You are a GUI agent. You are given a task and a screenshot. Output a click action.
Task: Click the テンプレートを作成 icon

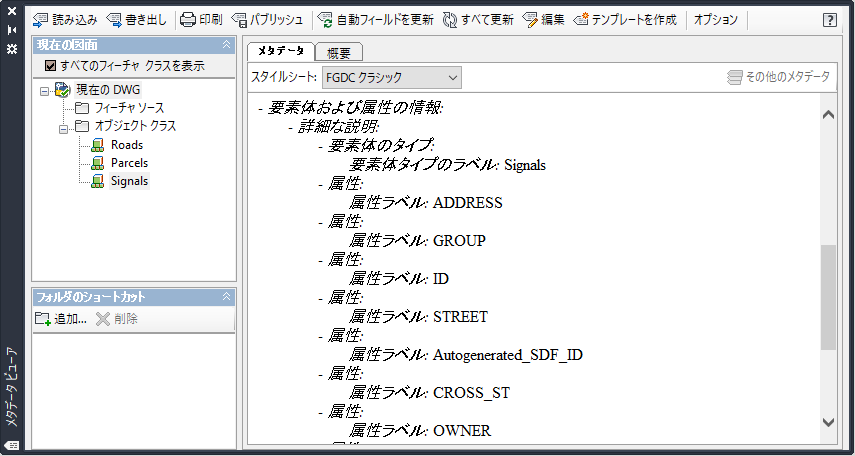[581, 20]
